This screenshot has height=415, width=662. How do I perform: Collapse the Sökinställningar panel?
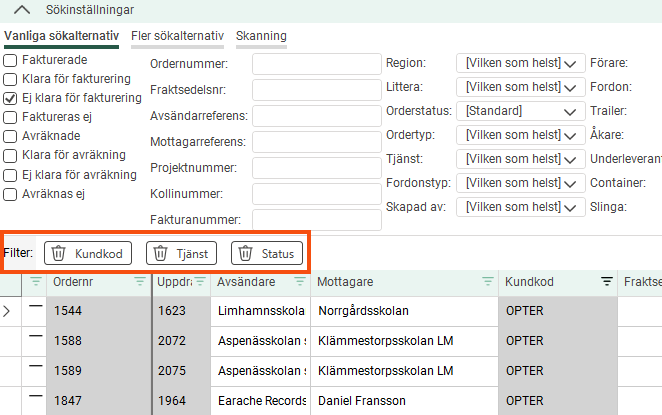[23, 9]
